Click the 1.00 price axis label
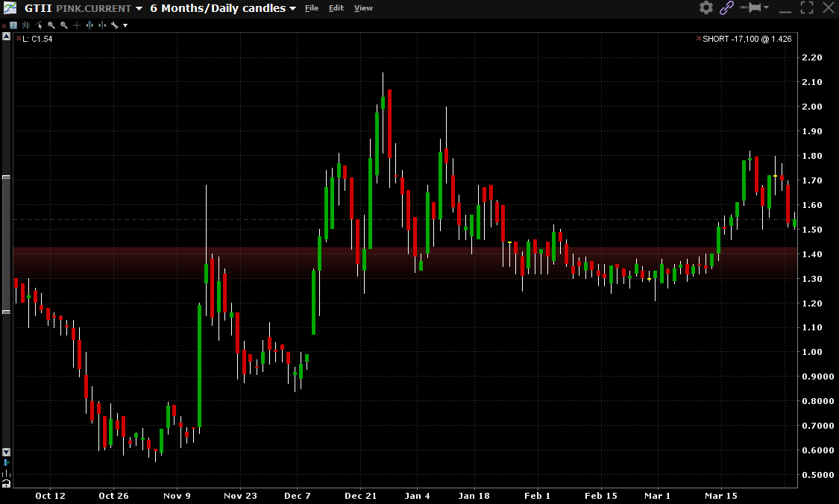The width and height of the screenshot is (839, 504). [x=811, y=352]
